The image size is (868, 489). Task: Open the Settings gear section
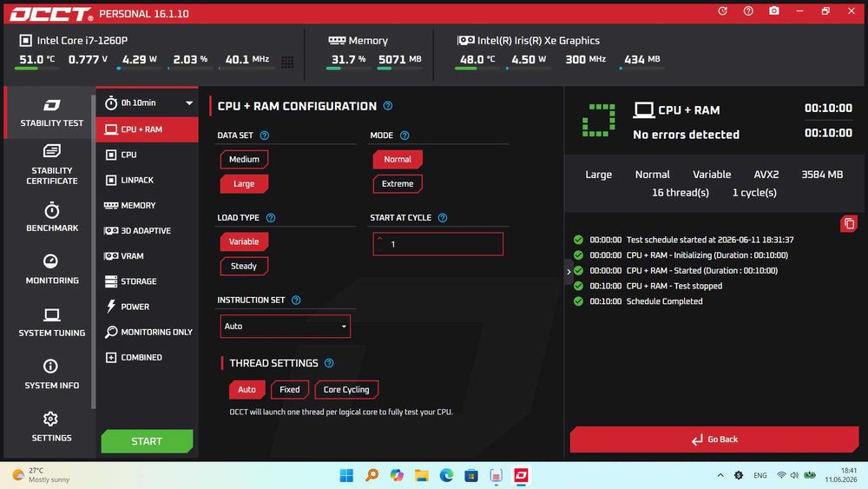click(51, 426)
